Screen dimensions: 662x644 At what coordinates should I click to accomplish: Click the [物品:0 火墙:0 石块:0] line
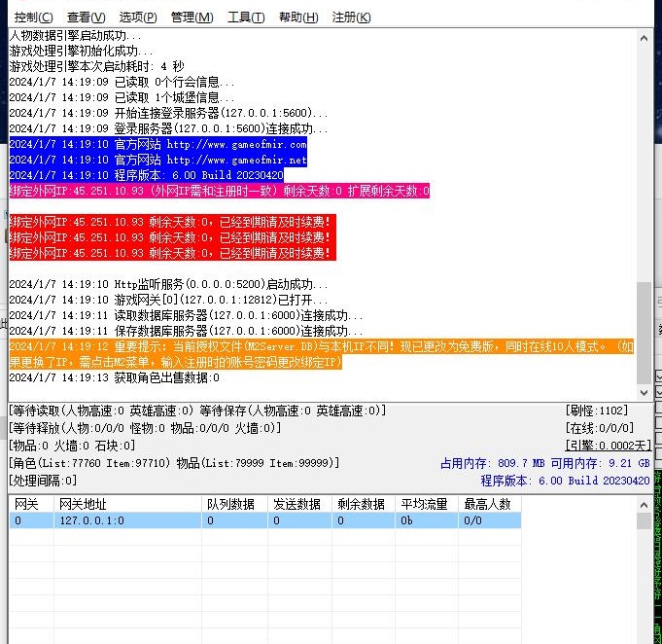coord(72,446)
